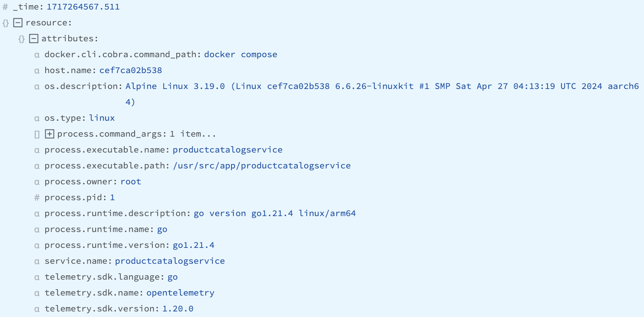
Task: Click the telemetry.sdk.version value 1.20.0
Action: (x=177, y=309)
